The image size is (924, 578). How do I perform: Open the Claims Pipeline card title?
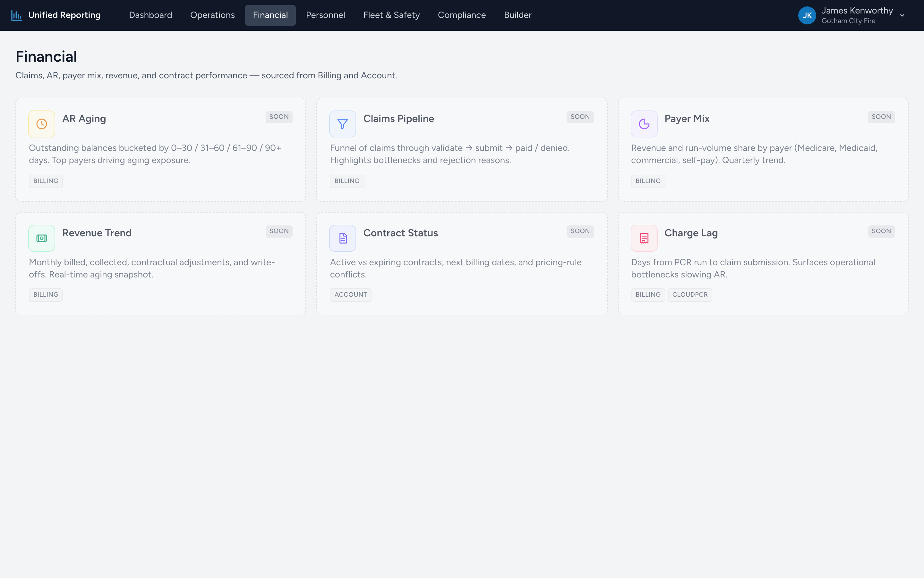398,119
